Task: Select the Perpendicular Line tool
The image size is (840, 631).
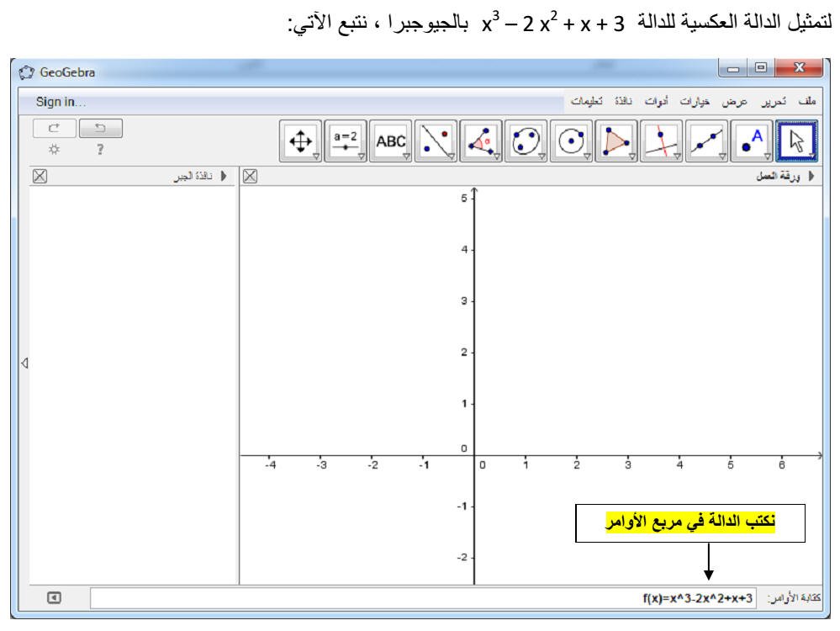Action: tap(661, 141)
